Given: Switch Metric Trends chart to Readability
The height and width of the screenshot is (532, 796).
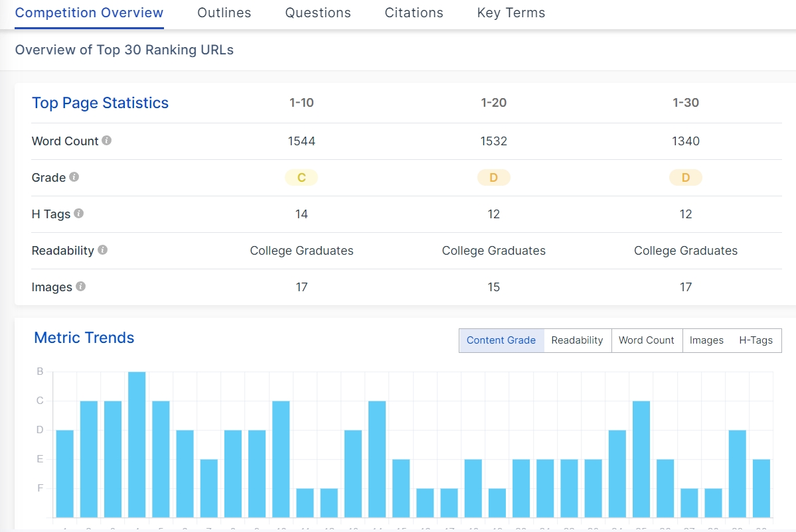Looking at the screenshot, I should coord(577,340).
